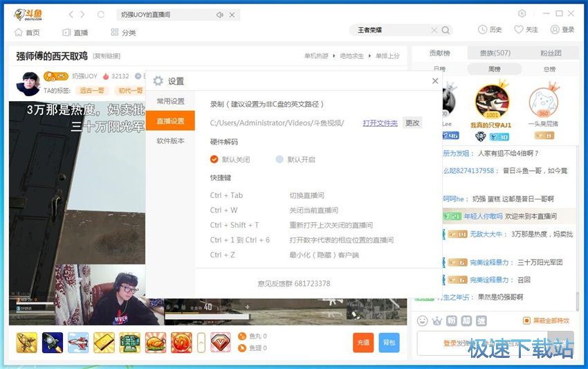The width and height of the screenshot is (588, 369).
Task: Click the crown noble icon in chat
Action: pyautogui.click(x=437, y=321)
